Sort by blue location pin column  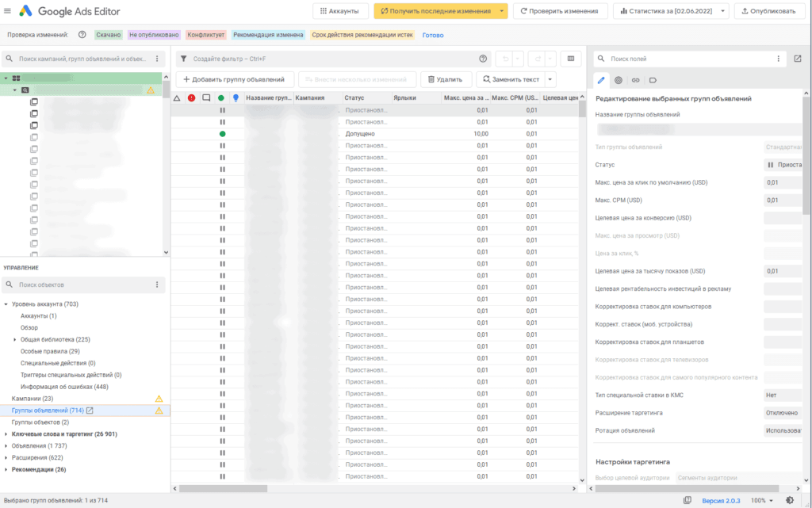pyautogui.click(x=236, y=97)
